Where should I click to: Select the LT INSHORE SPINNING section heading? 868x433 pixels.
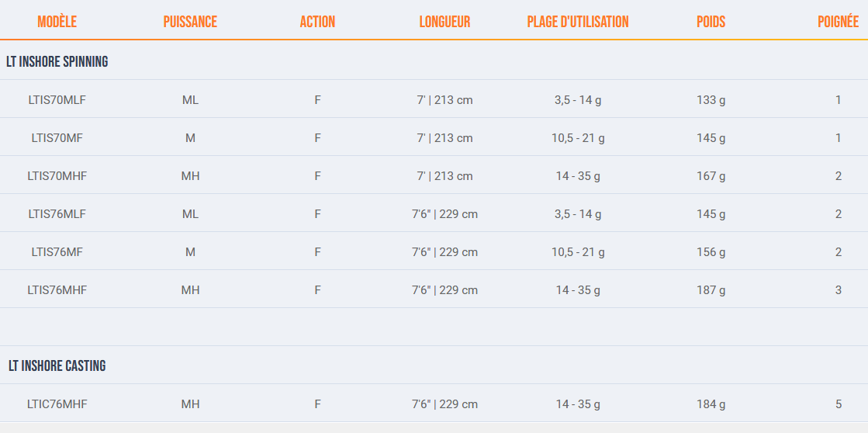57,61
